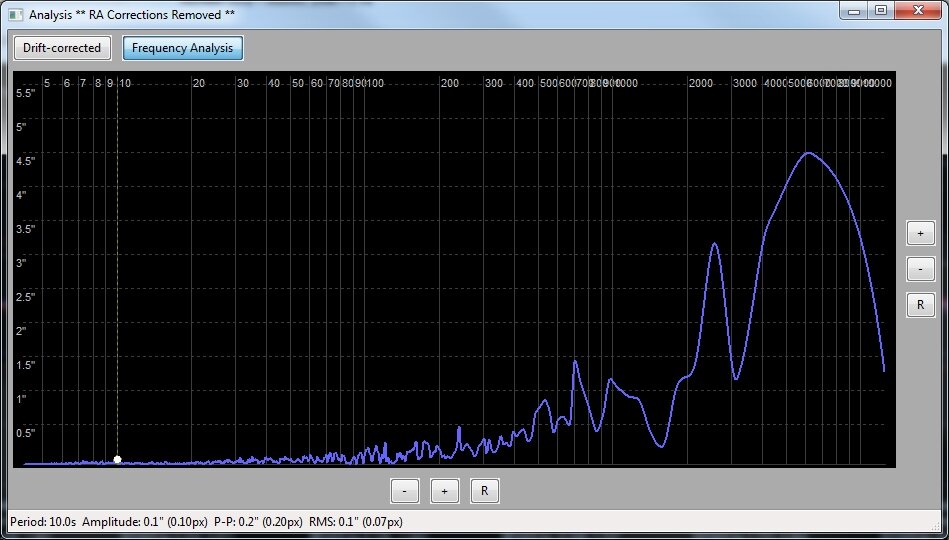Zoom out horizontally with the bottom minus button
The image size is (949, 540).
[405, 491]
